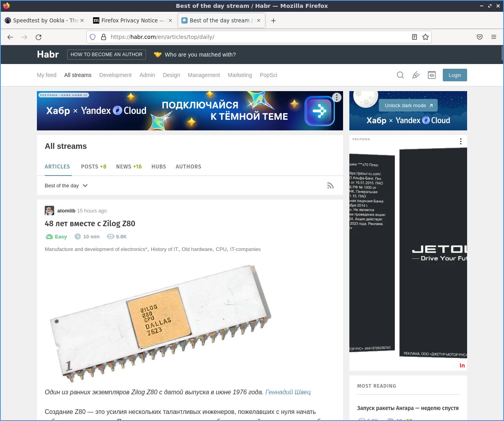This screenshot has width=504, height=421.
Task: Reload the current page
Action: point(38,37)
